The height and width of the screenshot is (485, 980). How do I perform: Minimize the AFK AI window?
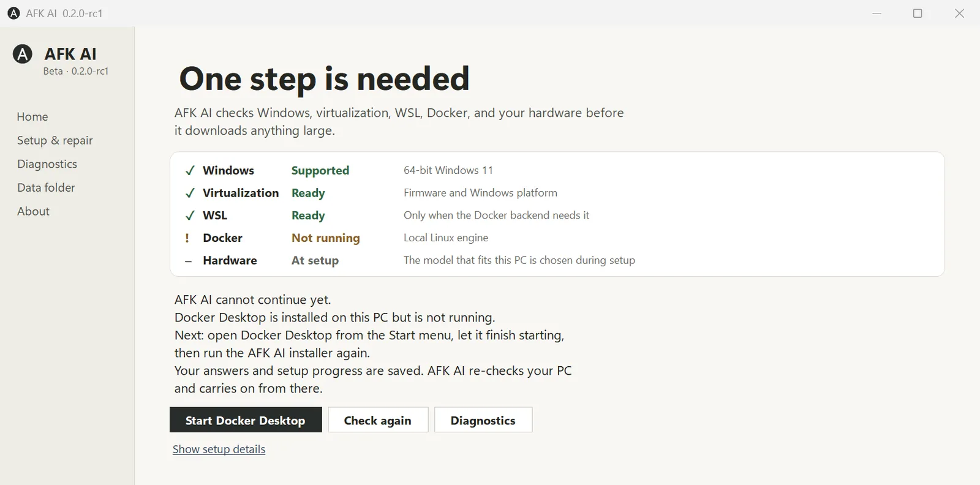[x=876, y=13]
